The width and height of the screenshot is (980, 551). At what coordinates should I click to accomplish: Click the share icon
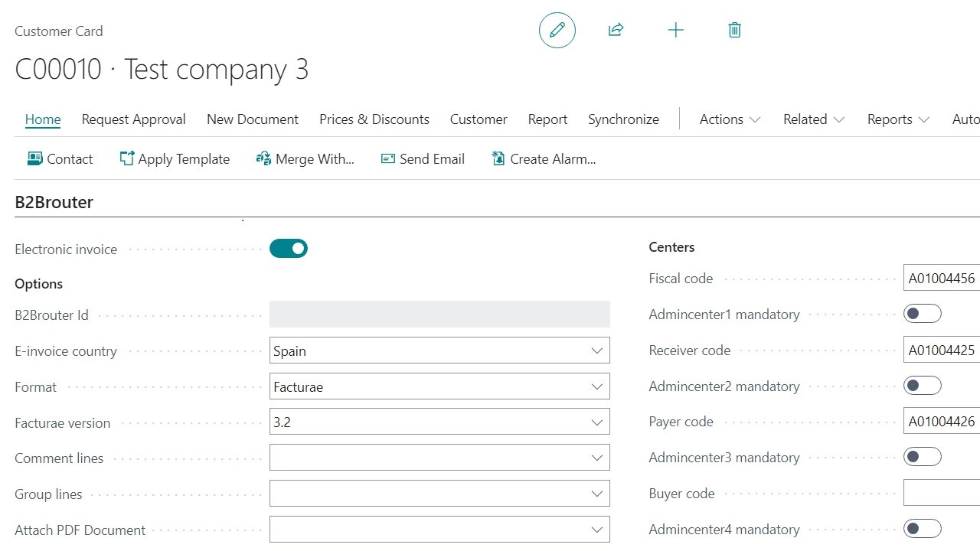[x=616, y=31]
